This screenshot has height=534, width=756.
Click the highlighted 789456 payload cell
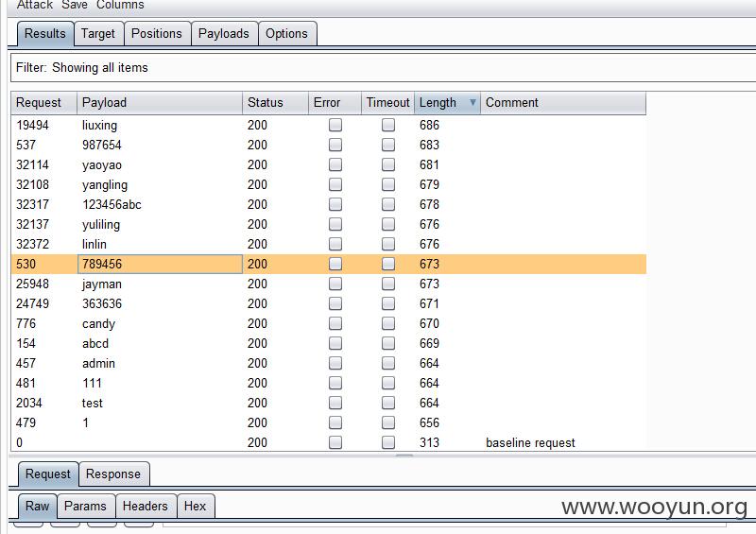click(160, 264)
